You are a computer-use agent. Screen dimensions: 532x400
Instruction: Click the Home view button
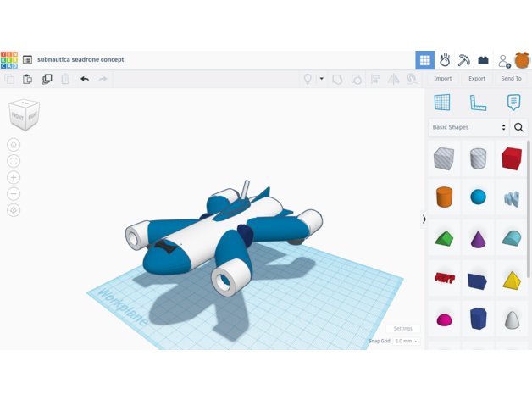pos(14,145)
